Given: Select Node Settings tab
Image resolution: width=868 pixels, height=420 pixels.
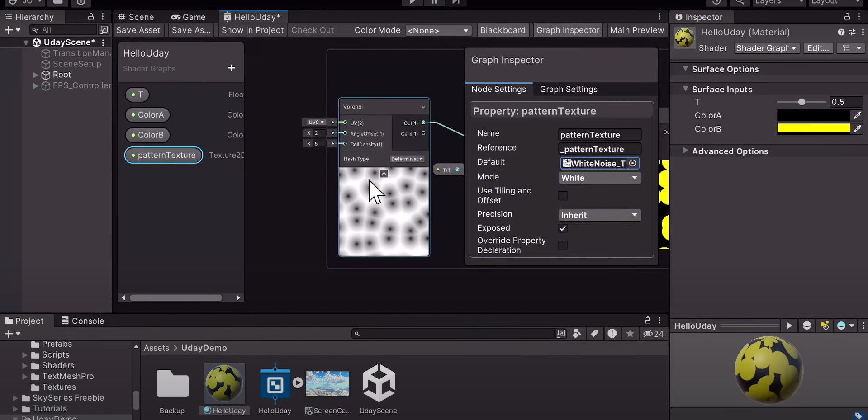Looking at the screenshot, I should point(498,89).
